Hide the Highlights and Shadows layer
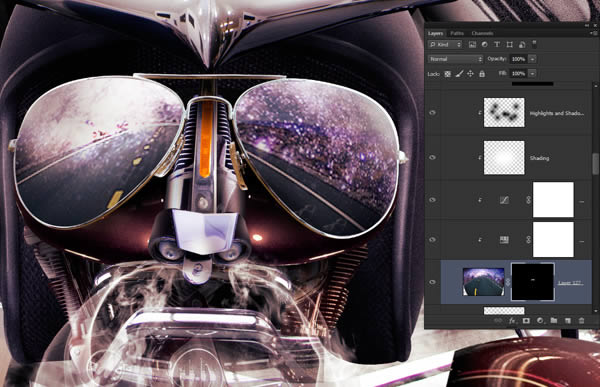The image size is (600, 387). (432, 113)
